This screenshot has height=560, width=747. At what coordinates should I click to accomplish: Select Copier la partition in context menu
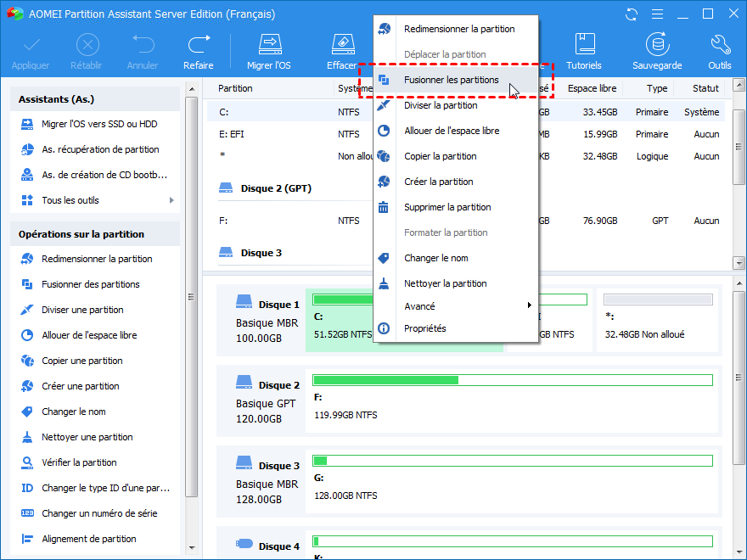456,157
